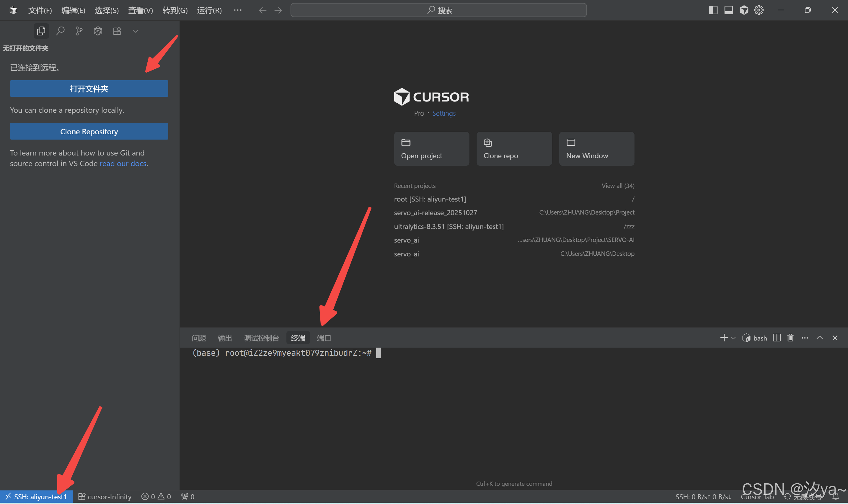The height and width of the screenshot is (504, 848).
Task: Open the 文件(F) menu
Action: click(x=40, y=10)
